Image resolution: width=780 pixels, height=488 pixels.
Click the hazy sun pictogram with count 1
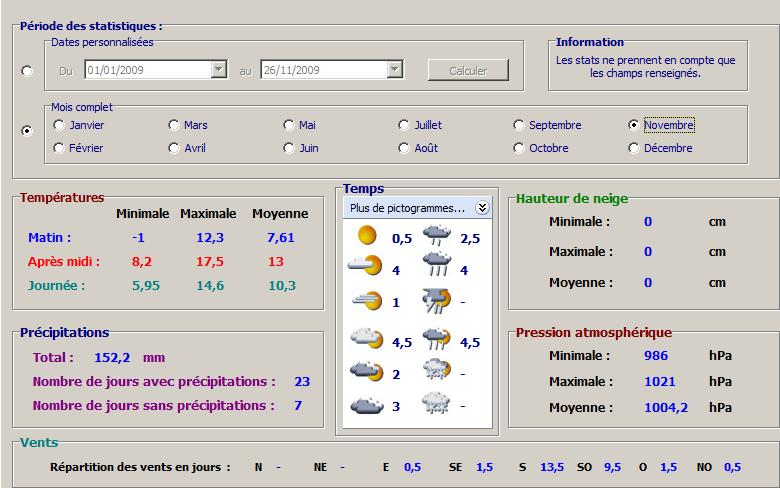coord(367,299)
